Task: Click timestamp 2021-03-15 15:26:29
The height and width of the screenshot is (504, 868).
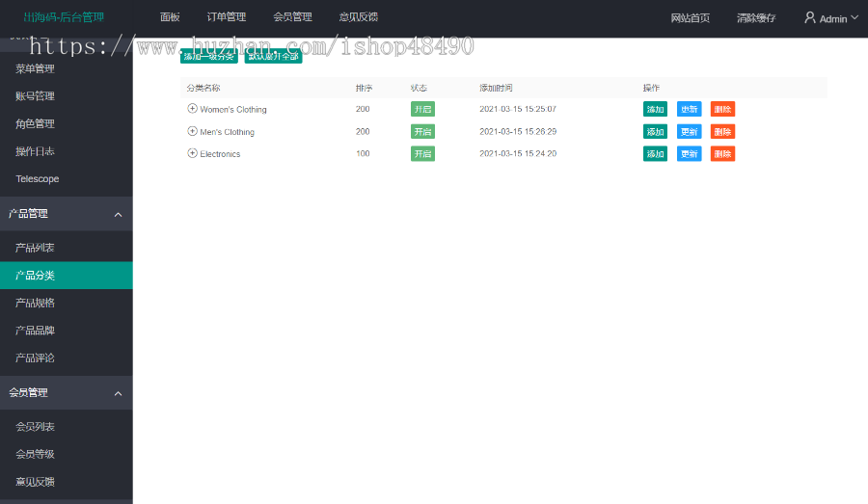Action: (x=518, y=132)
